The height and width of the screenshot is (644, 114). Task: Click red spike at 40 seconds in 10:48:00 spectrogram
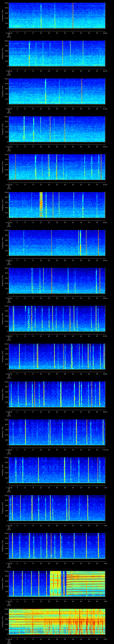pyautogui.click(x=73, y=15)
